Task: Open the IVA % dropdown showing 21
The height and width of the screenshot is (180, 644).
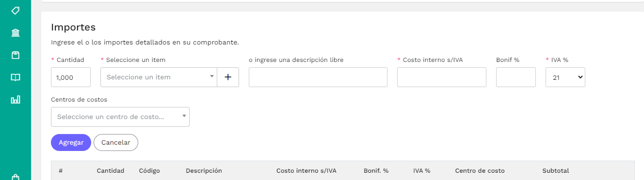Action: (x=565, y=77)
